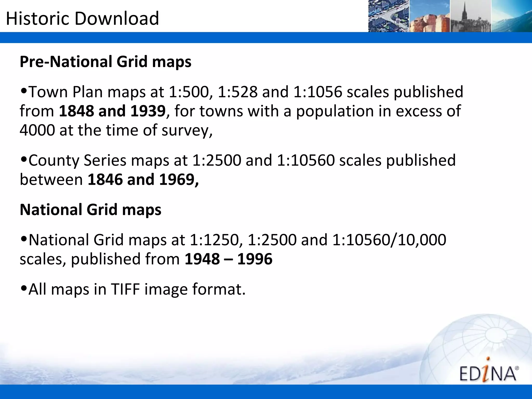Click the bold text '1848 and 1939'

[112, 111]
